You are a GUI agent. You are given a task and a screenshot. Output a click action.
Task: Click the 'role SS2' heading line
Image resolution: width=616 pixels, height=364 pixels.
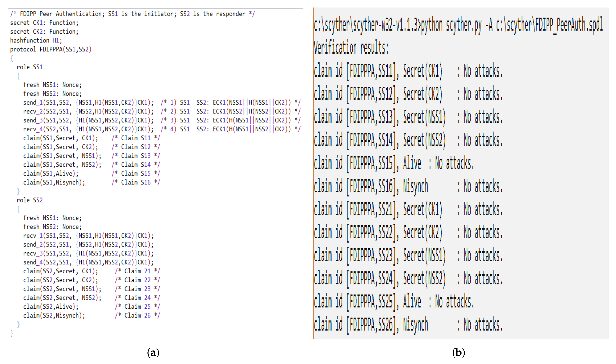(x=29, y=200)
